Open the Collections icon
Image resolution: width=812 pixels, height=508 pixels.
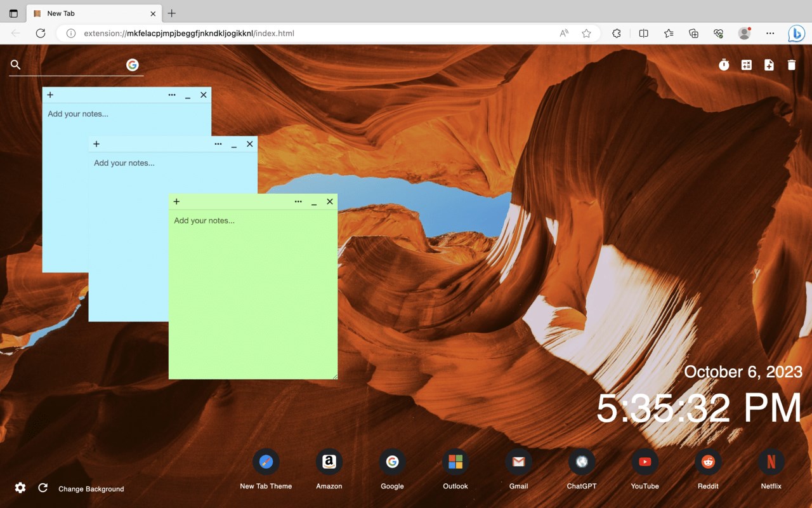click(x=693, y=33)
